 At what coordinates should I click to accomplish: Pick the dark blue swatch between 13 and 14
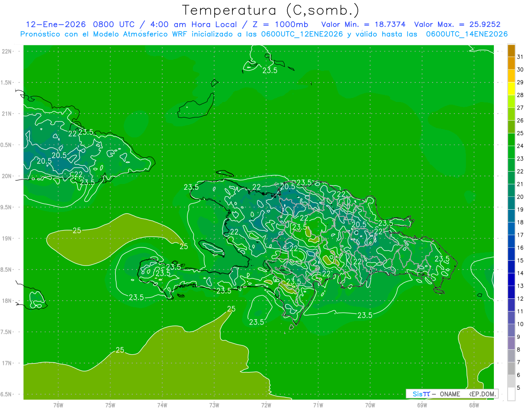511,280
